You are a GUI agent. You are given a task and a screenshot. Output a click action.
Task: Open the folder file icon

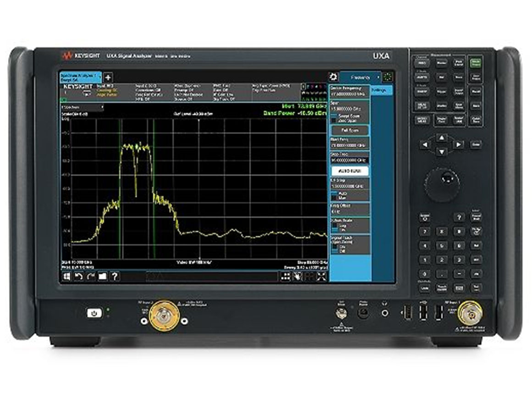pyautogui.click(x=102, y=277)
